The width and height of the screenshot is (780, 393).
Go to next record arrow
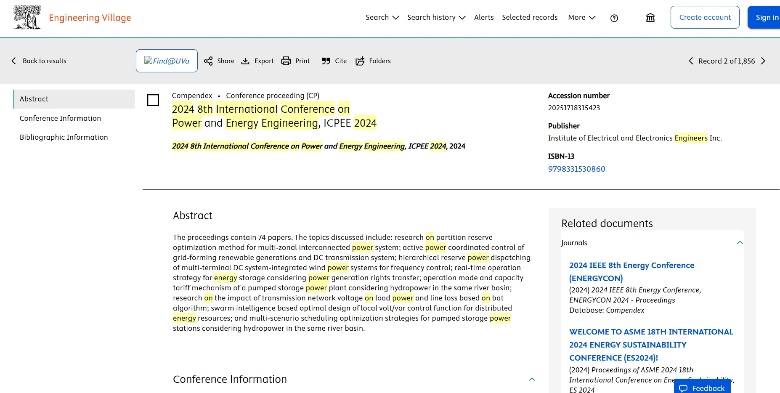(763, 61)
